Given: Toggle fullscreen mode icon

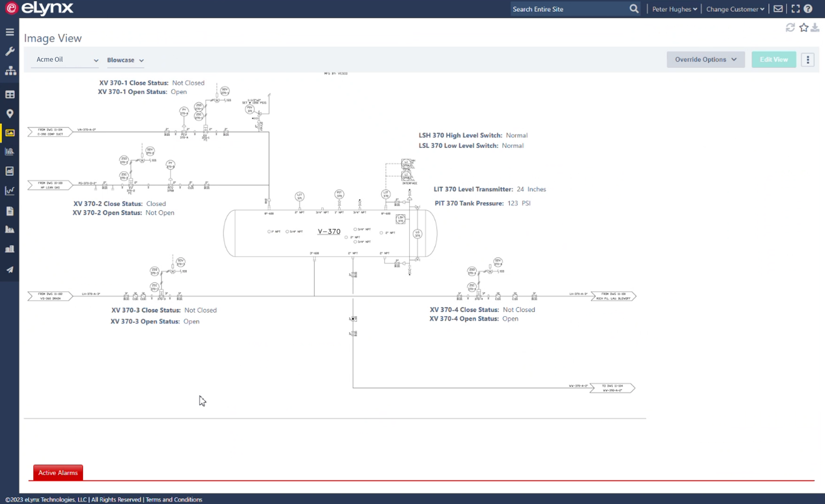Looking at the screenshot, I should point(795,9).
